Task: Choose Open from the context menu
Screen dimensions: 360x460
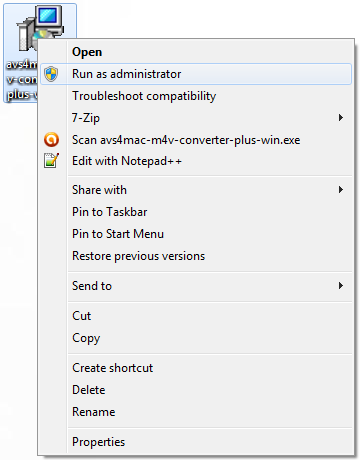Action: [x=196, y=52]
